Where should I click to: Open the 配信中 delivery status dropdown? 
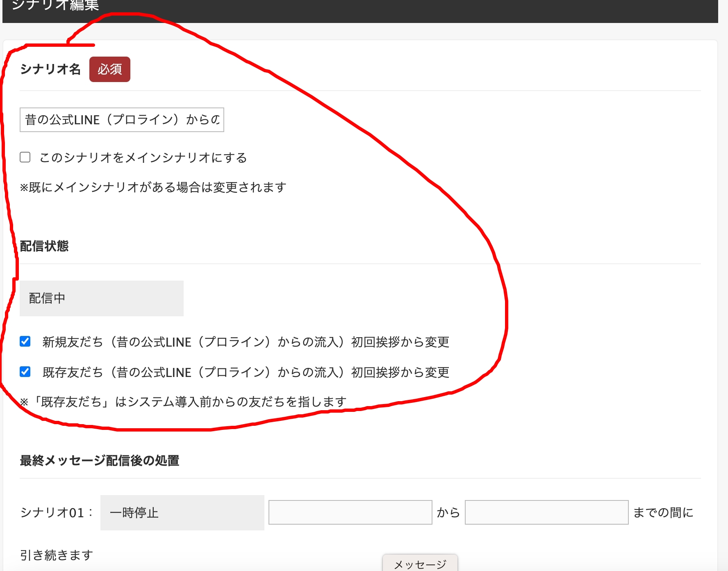click(102, 298)
